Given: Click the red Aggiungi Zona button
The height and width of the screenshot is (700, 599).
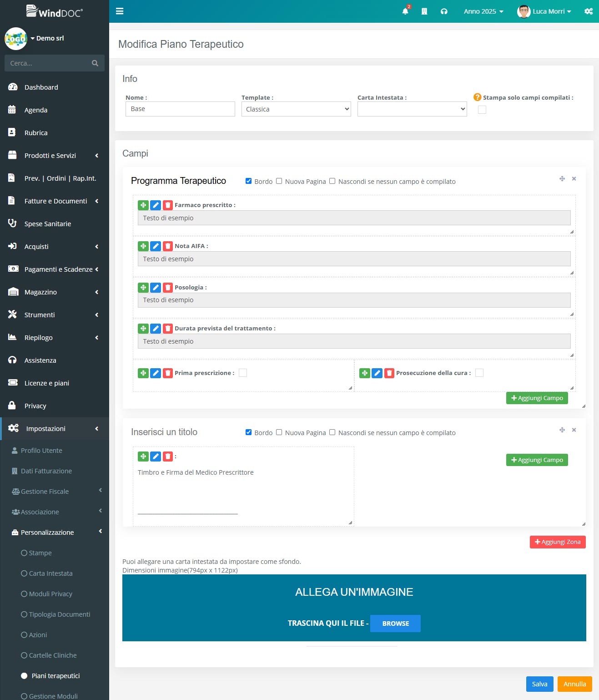Looking at the screenshot, I should click(558, 542).
